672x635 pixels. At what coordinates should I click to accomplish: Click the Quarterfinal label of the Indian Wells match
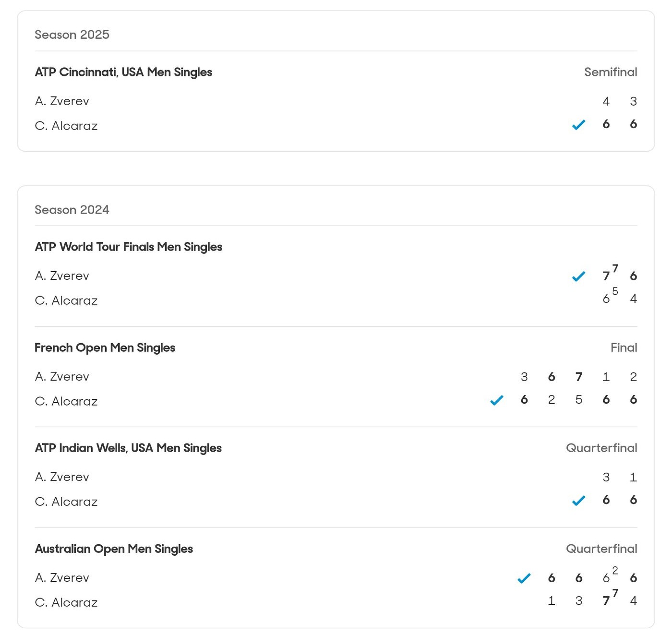coord(601,448)
